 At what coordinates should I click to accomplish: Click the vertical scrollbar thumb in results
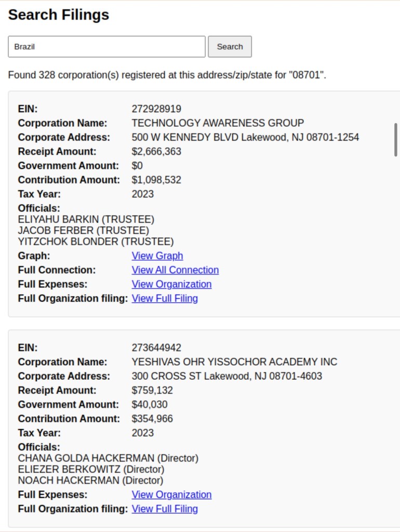click(x=396, y=139)
